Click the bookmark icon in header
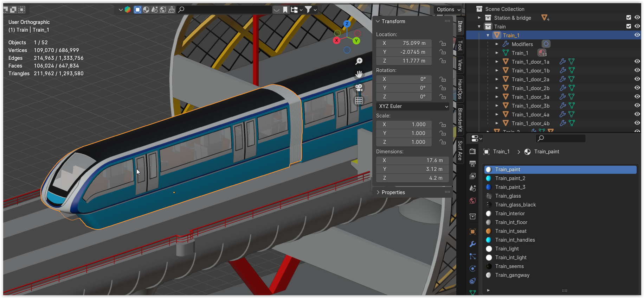The width and height of the screenshot is (644, 298). [x=285, y=9]
